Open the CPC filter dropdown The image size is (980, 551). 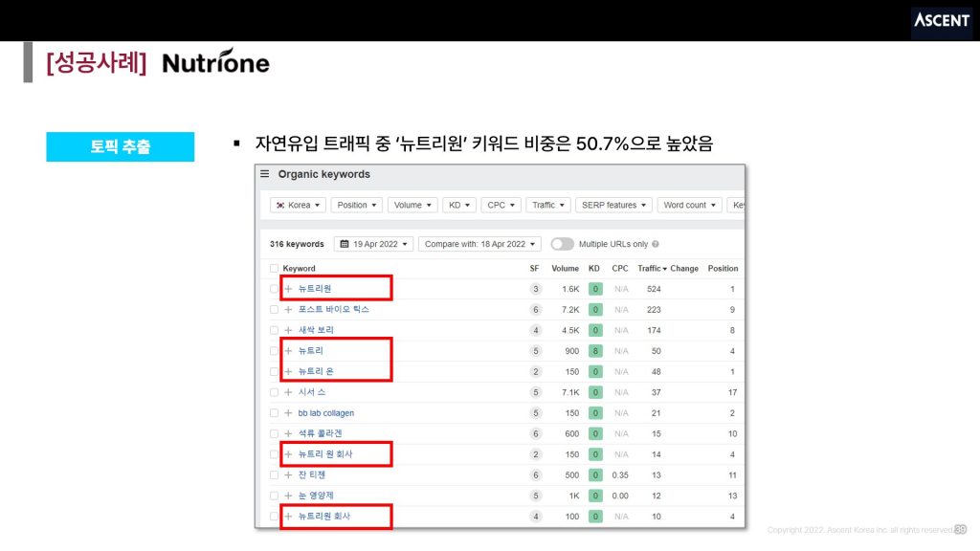pos(501,205)
